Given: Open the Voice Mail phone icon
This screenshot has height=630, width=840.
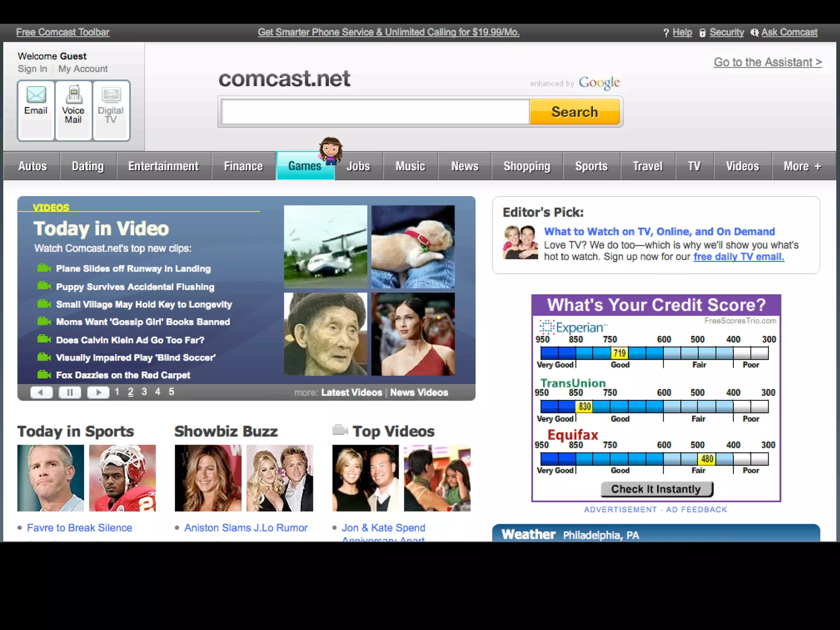Looking at the screenshot, I should (x=73, y=95).
